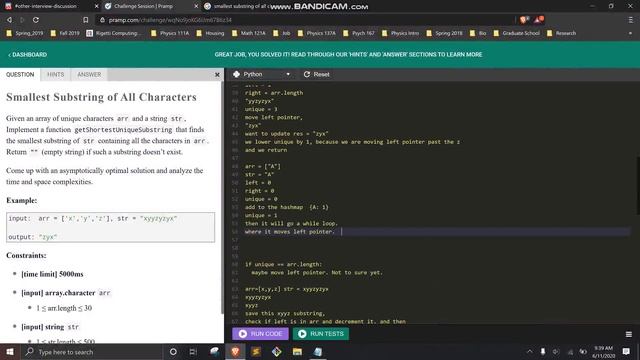
Task: Open Brave Rewards triangle icon
Action: (x=539, y=20)
